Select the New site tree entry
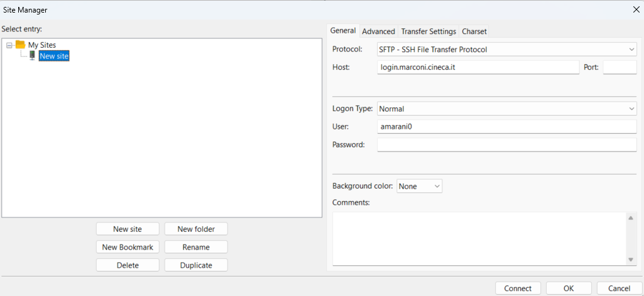Image resolution: width=644 pixels, height=296 pixels. (x=54, y=56)
